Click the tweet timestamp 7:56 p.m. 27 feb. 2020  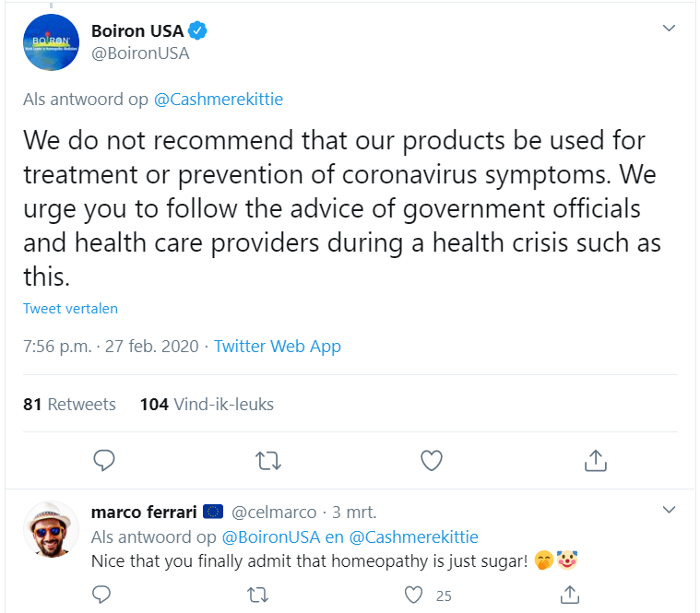111,347
